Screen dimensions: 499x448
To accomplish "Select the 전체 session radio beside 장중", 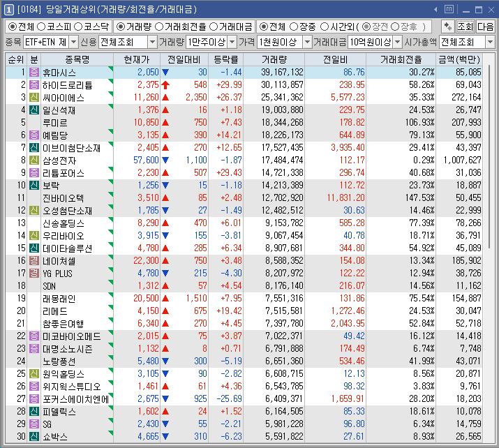I will [x=264, y=27].
